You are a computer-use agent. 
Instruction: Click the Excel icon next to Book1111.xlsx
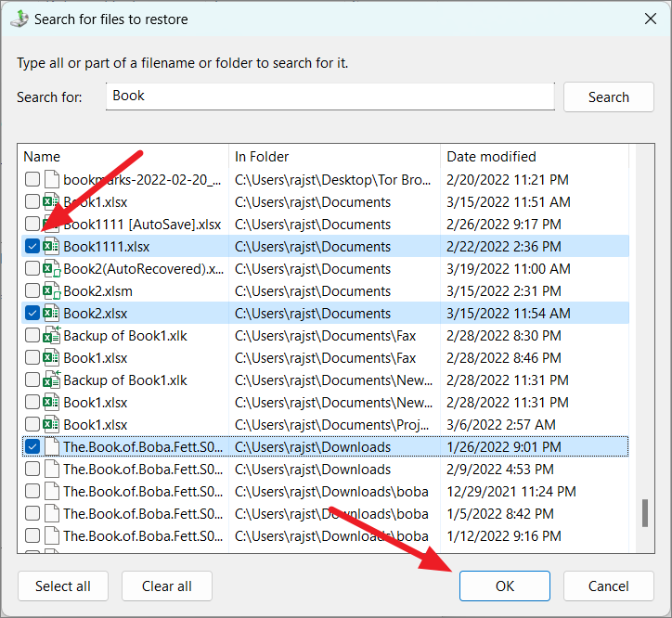[51, 247]
